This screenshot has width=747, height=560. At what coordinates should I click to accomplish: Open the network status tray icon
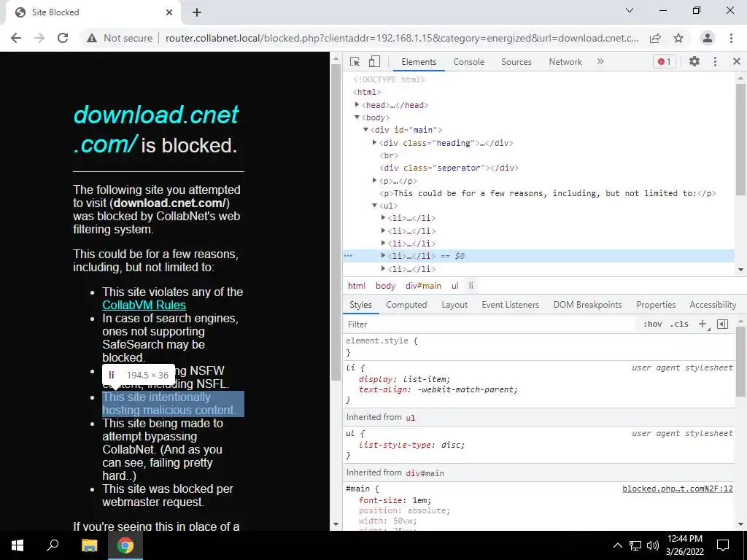coord(635,545)
